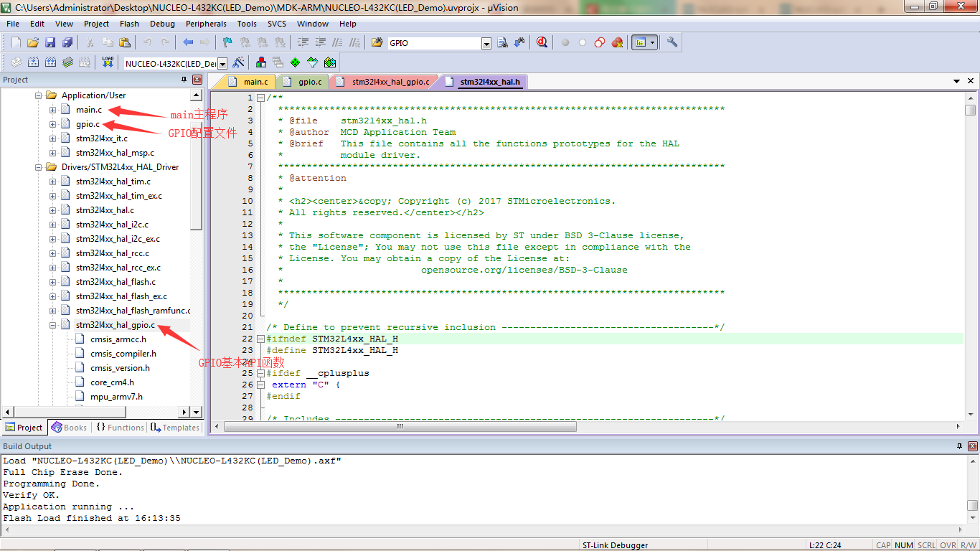Navigate backwards with the blue left arrow
This screenshot has width=980, height=551.
point(188,43)
